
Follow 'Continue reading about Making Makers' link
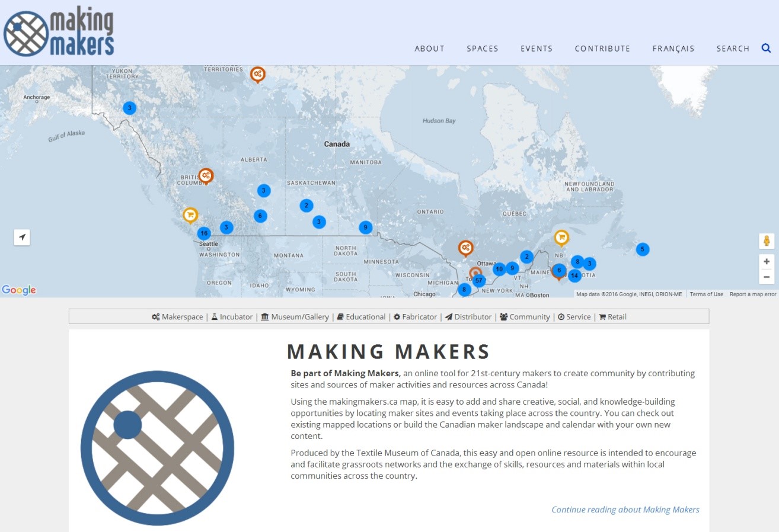(625, 509)
